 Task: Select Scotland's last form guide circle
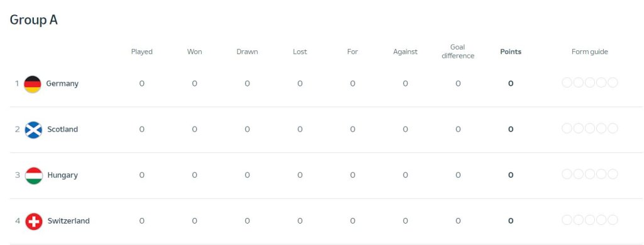(613, 128)
